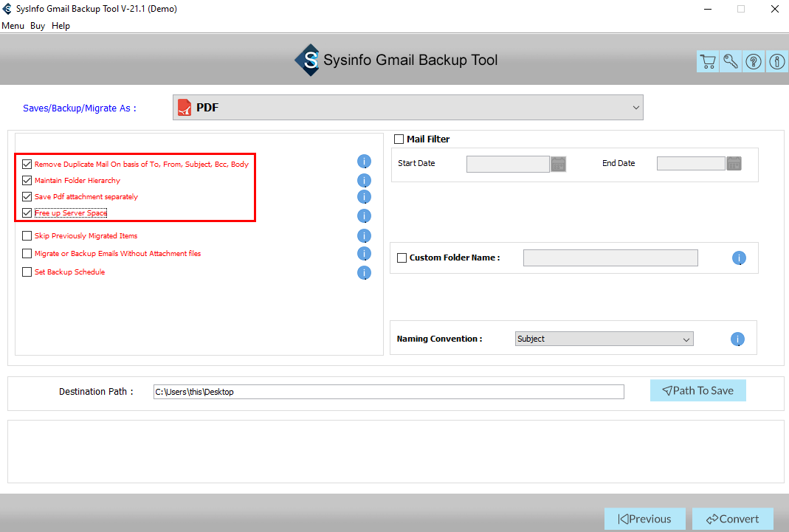This screenshot has width=789, height=532.
Task: Click the Start Date input field
Action: tap(508, 164)
